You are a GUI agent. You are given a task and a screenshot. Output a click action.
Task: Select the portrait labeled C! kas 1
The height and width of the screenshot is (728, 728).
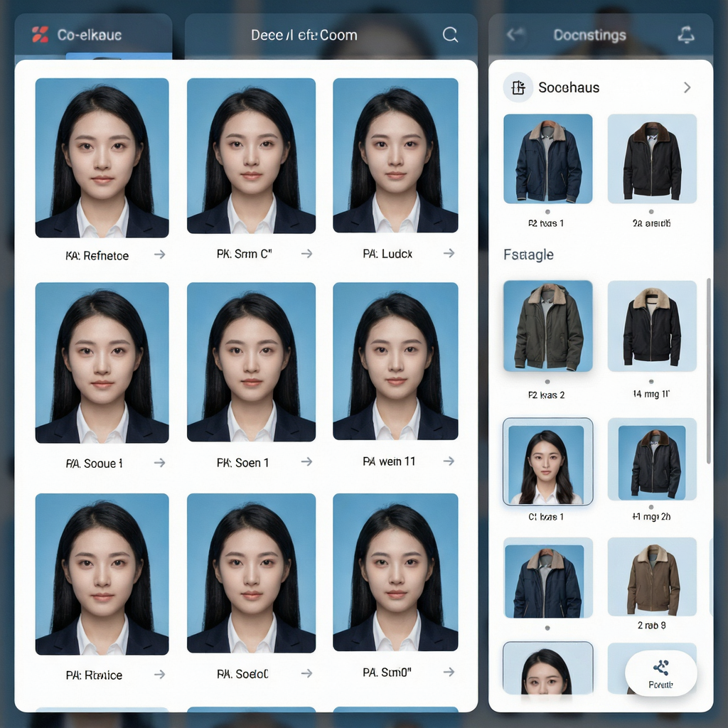[548, 461]
